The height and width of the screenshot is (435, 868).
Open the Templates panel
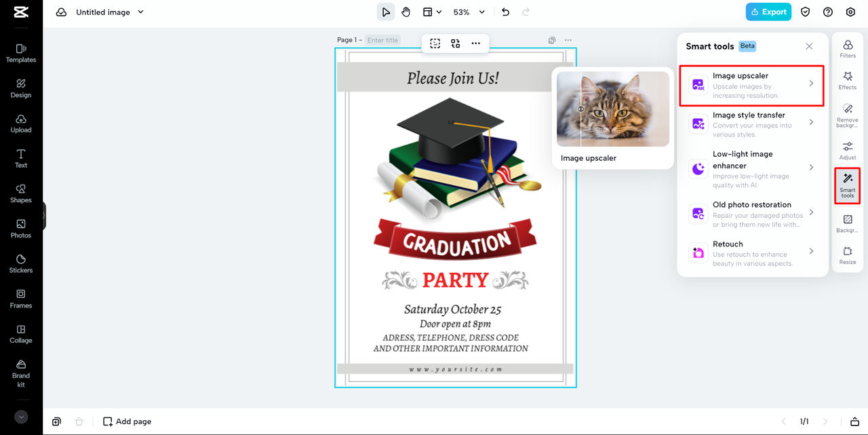(21, 53)
